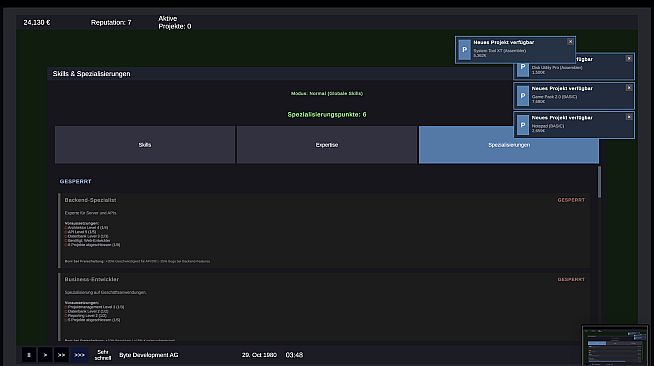Screen dimensions: 654x366
Task: Set game speed to very fast triple arrow
Action: click(79, 355)
